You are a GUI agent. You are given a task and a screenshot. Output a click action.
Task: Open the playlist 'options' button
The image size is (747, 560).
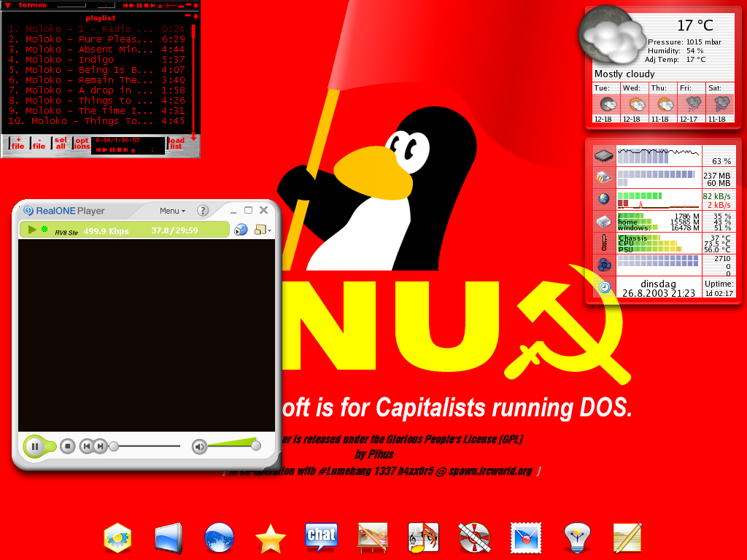coord(82,144)
